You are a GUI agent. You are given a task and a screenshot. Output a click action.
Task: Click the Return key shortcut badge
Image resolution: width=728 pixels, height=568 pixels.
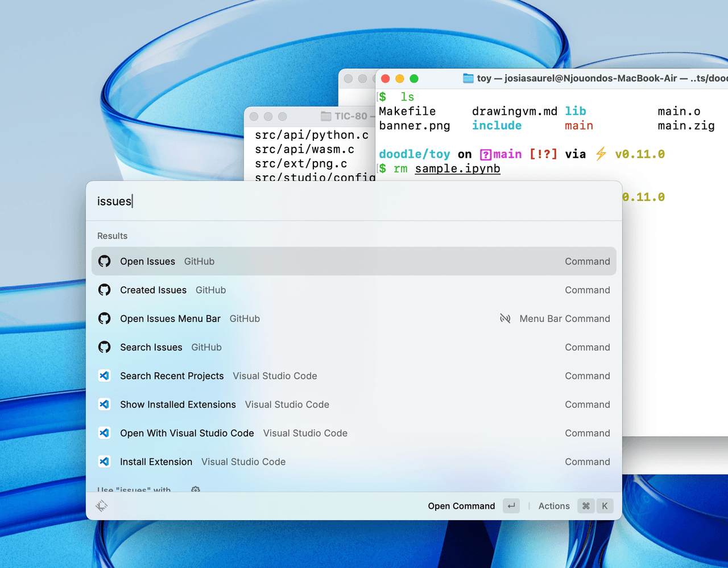point(511,506)
